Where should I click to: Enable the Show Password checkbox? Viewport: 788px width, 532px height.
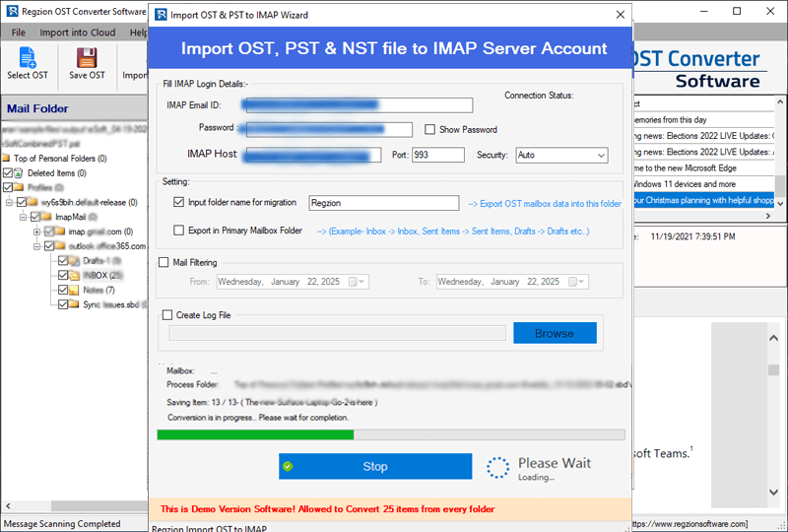pos(429,129)
